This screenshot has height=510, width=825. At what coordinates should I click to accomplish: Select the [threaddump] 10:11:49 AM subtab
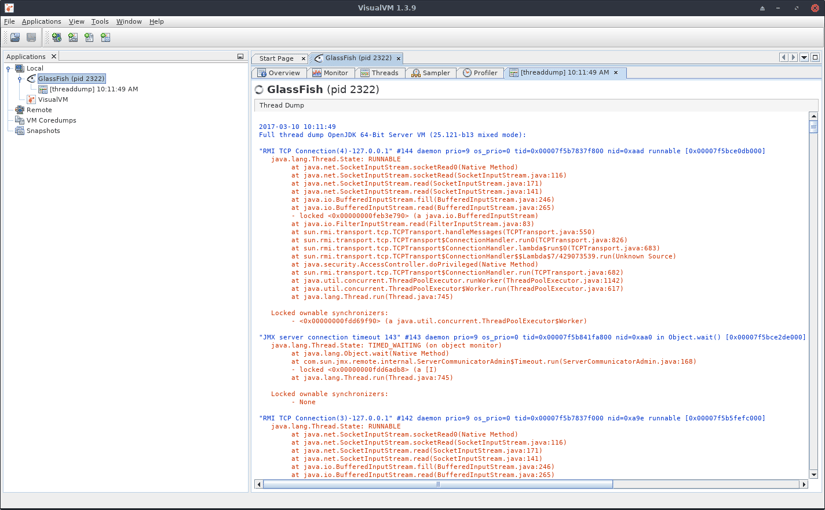(x=564, y=73)
